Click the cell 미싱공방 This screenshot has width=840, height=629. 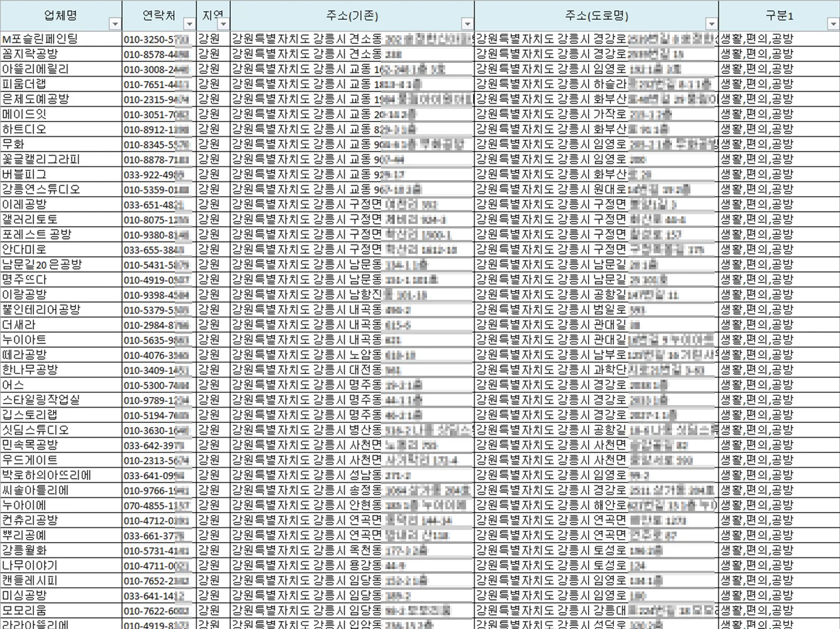point(61,595)
